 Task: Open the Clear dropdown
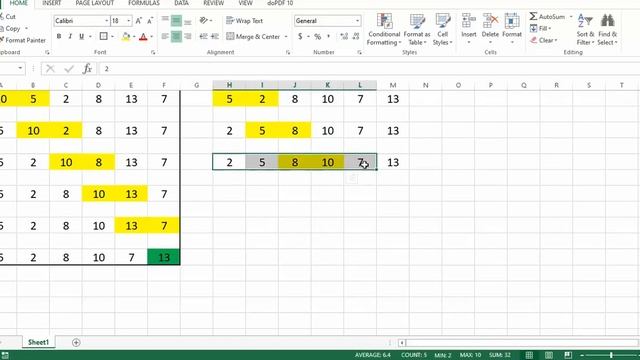543,40
